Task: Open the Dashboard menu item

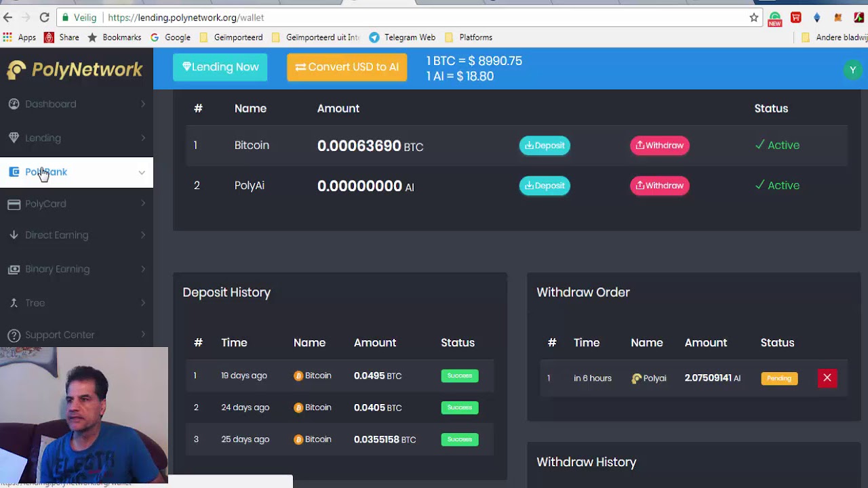Action: point(77,104)
